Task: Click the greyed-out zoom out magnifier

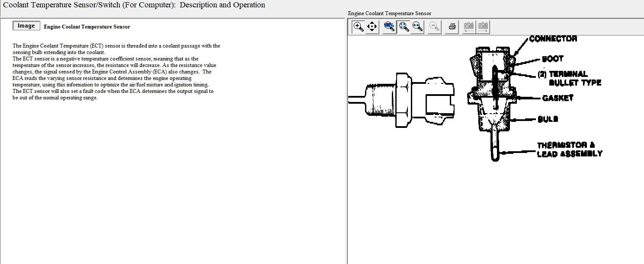Action: click(x=434, y=27)
